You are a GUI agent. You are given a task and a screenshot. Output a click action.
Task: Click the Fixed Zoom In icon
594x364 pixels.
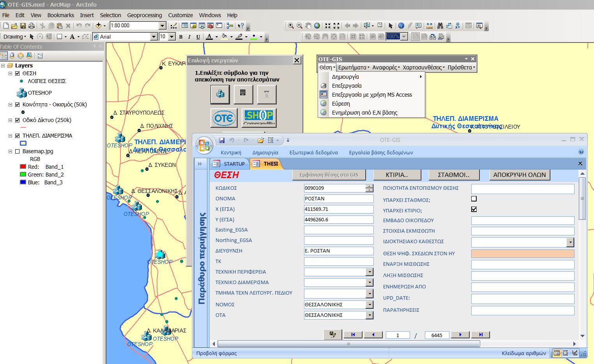tap(328, 26)
